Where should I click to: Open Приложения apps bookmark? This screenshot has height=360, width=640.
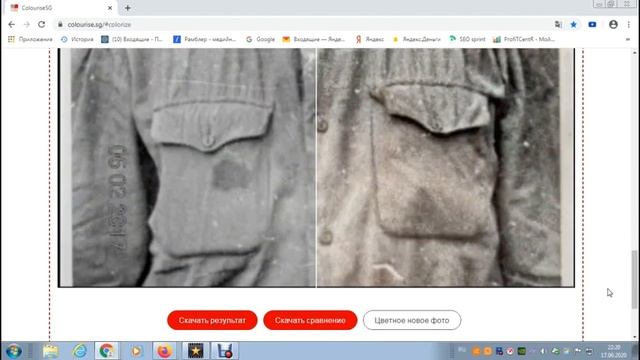tap(31, 39)
